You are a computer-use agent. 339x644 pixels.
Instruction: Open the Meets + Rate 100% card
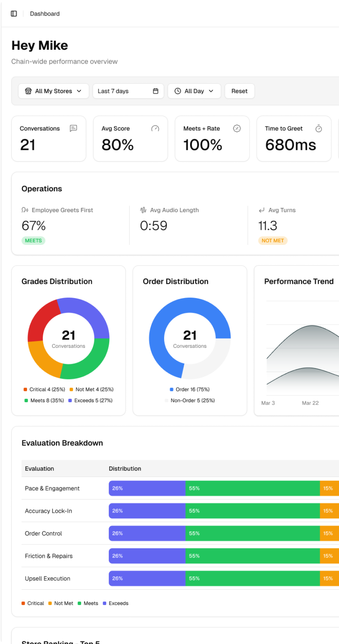tap(212, 138)
